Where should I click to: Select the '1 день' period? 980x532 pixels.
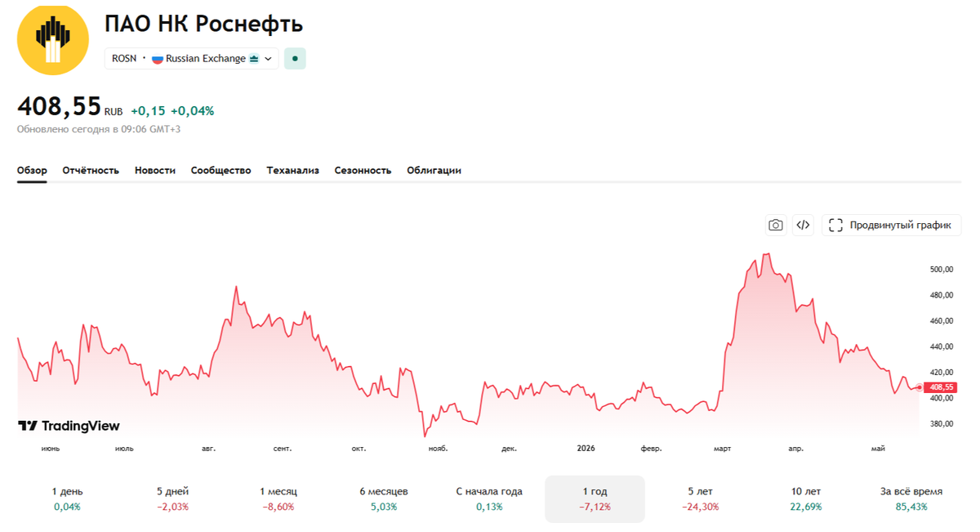point(67,498)
